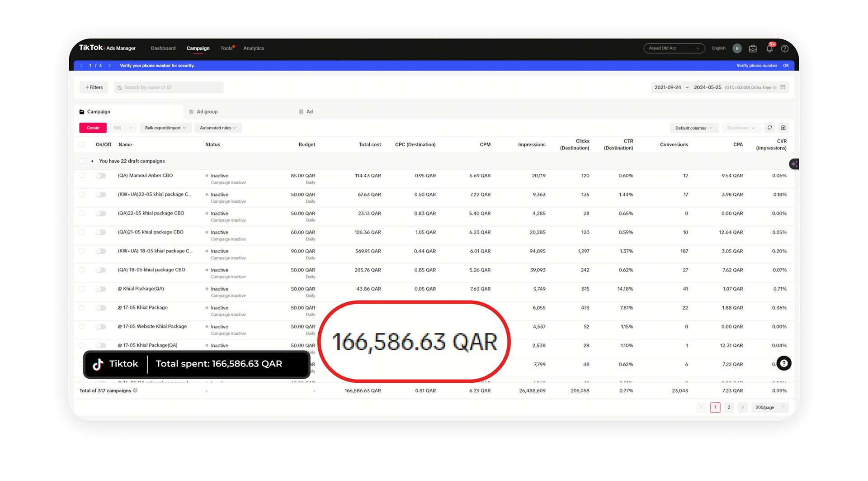Sort by Total cost column header

coord(370,145)
